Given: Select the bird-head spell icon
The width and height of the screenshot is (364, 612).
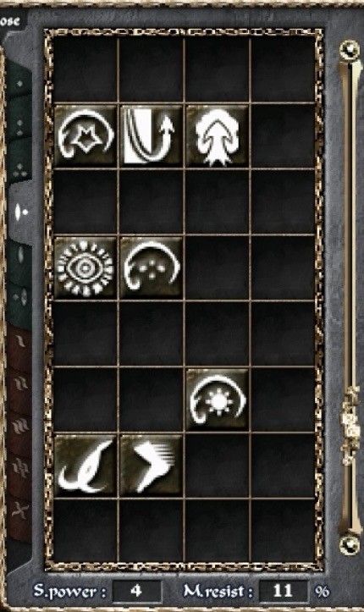Looking at the screenshot, I should click(x=85, y=466).
